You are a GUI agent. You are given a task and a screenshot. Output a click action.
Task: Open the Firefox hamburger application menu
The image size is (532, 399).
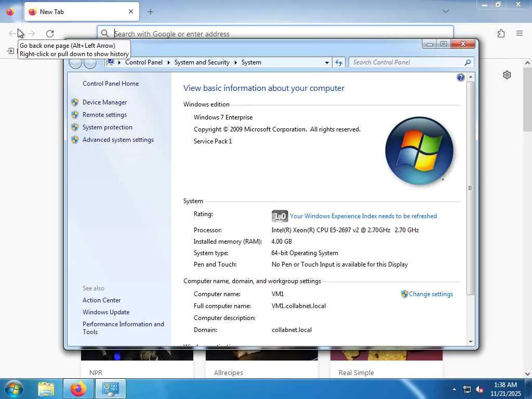(520, 33)
